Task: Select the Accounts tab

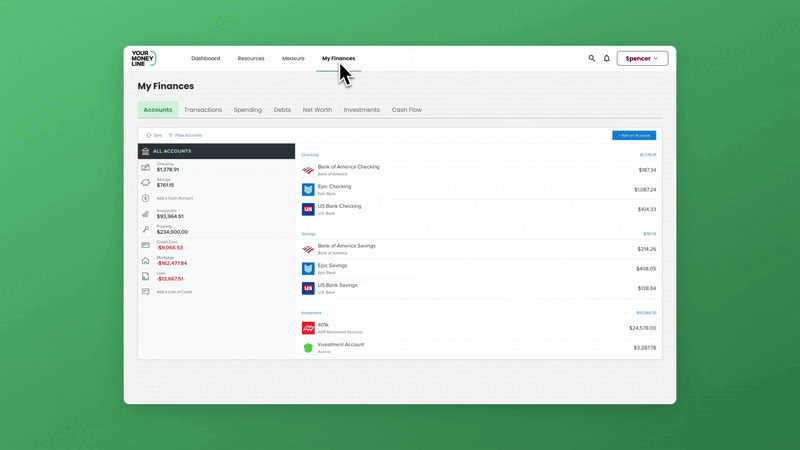Action: (x=158, y=110)
